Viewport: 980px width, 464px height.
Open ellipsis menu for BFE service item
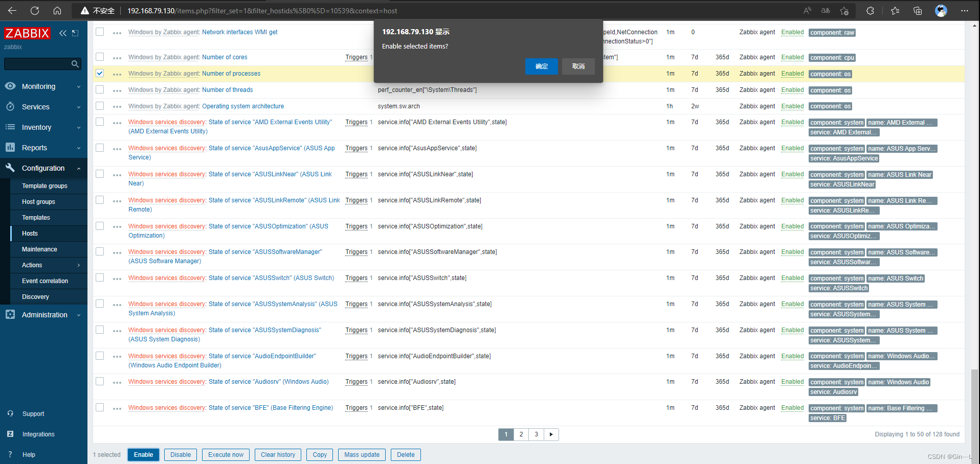coord(117,408)
